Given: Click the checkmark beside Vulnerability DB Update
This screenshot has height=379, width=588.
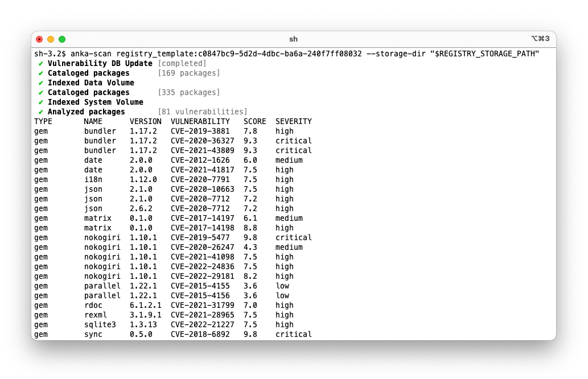Looking at the screenshot, I should (40, 63).
